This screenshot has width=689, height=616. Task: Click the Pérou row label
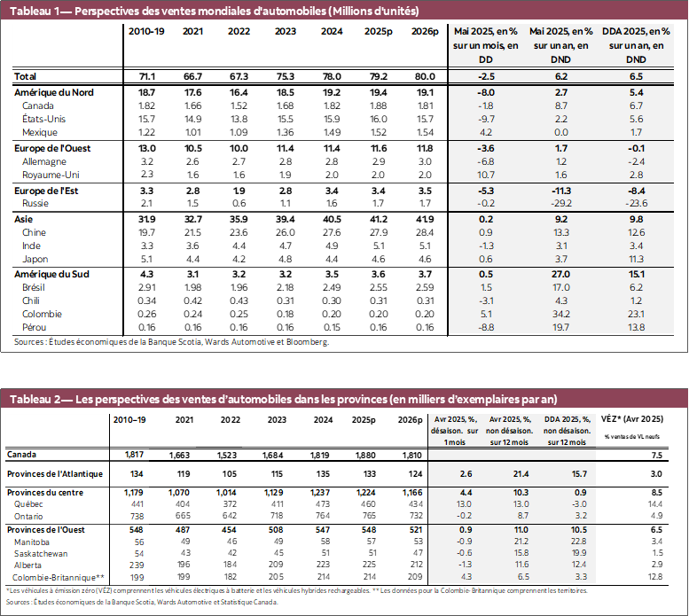click(35, 327)
